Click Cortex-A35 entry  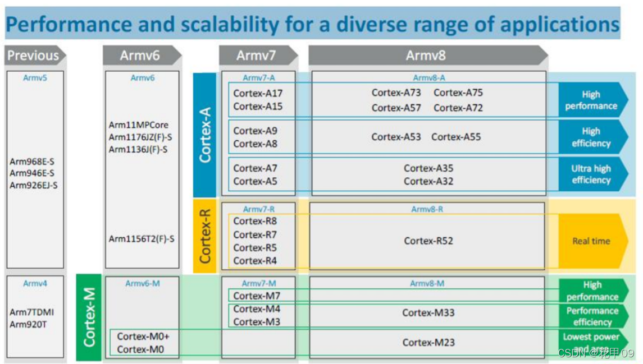coord(428,168)
